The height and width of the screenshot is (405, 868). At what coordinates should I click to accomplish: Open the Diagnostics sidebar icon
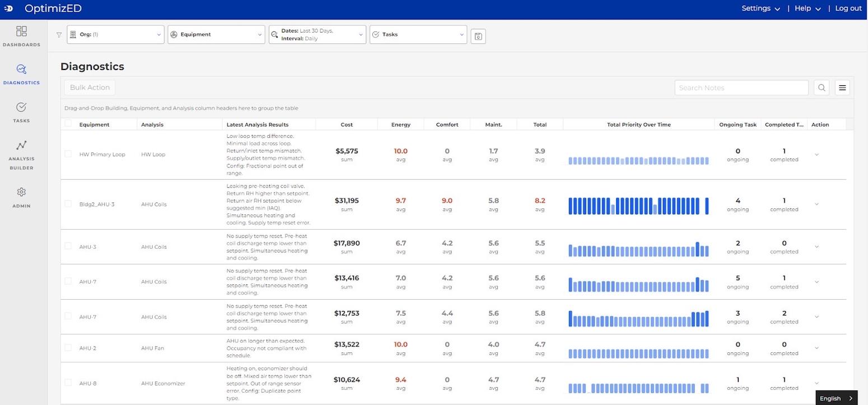pos(21,69)
